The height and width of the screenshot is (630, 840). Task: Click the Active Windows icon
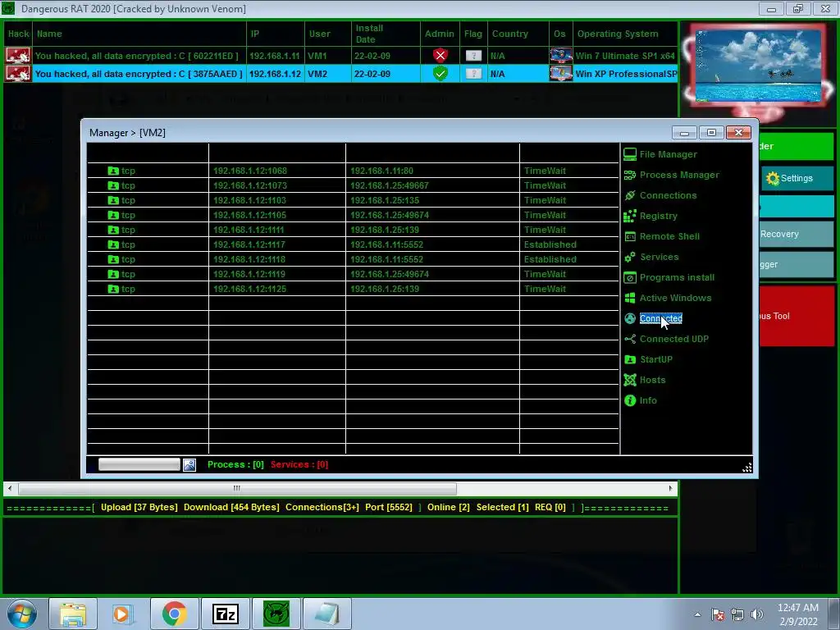point(630,298)
